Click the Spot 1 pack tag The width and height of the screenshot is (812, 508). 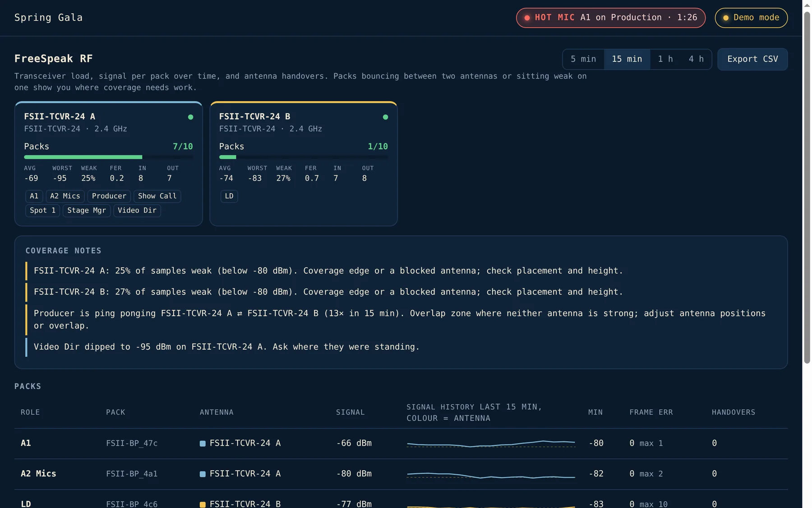(43, 210)
